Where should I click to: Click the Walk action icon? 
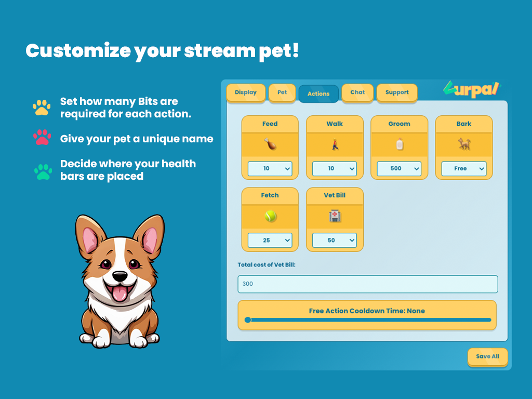(x=335, y=144)
